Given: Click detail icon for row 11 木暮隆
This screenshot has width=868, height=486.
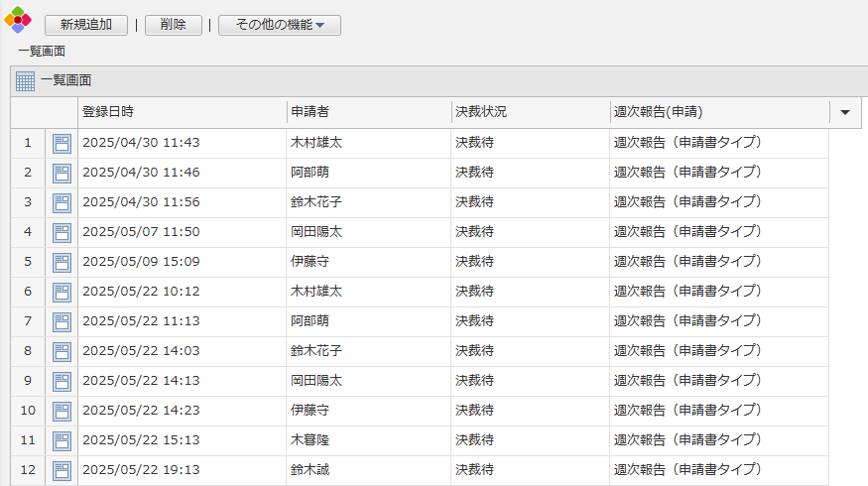Looking at the screenshot, I should coord(62,440).
